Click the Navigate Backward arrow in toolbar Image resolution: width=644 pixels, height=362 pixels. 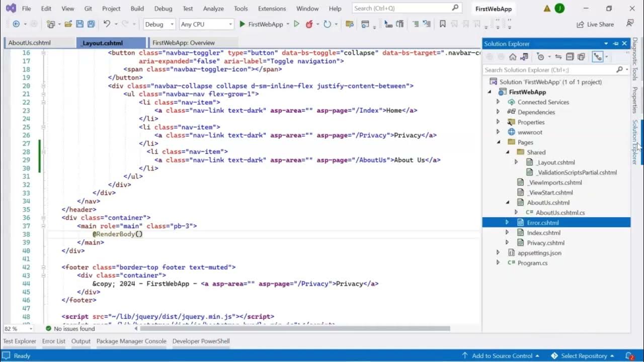pos(16,24)
